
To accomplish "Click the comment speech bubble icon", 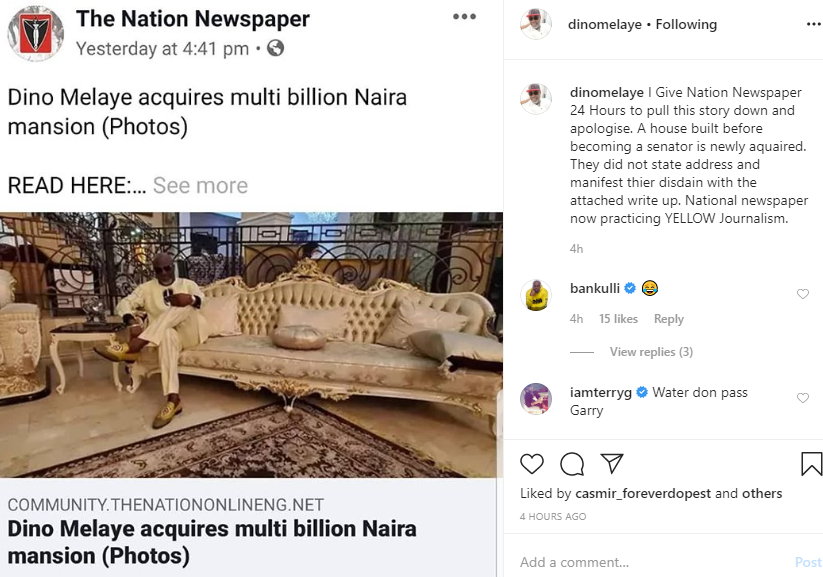I will pyautogui.click(x=572, y=464).
